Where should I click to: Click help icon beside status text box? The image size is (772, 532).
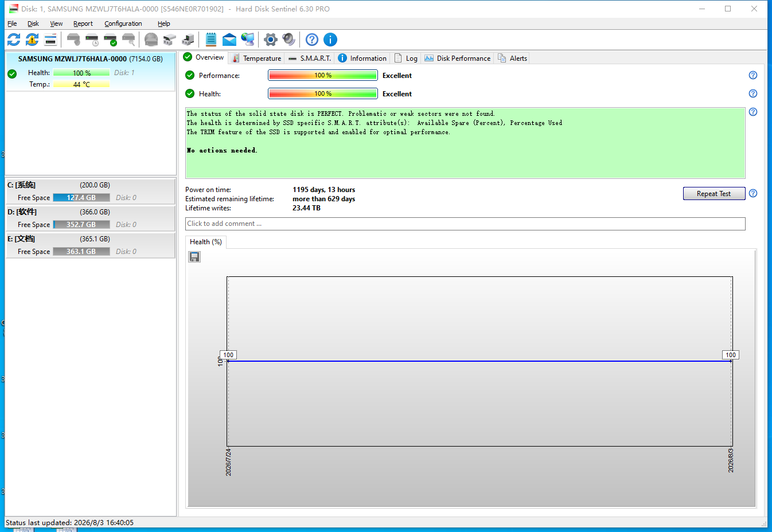coord(753,112)
